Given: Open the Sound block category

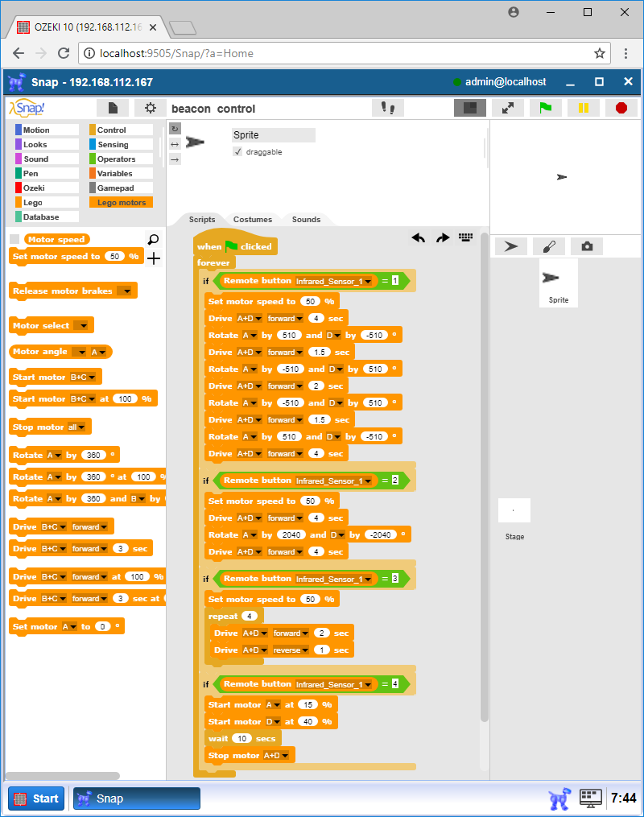Looking at the screenshot, I should click(x=47, y=159).
